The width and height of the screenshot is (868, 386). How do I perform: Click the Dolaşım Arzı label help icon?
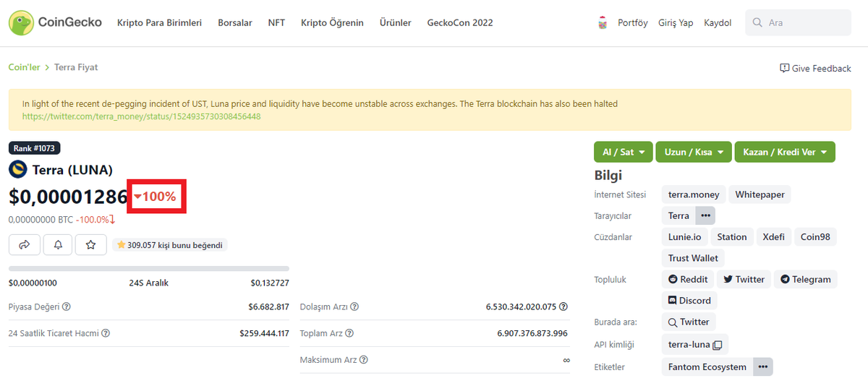tap(354, 306)
